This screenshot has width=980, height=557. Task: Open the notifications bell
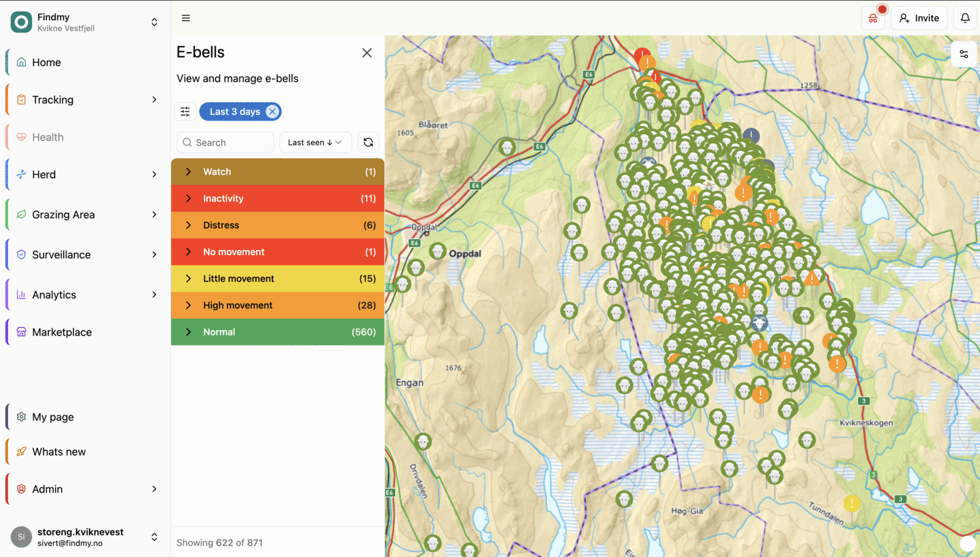click(x=965, y=18)
